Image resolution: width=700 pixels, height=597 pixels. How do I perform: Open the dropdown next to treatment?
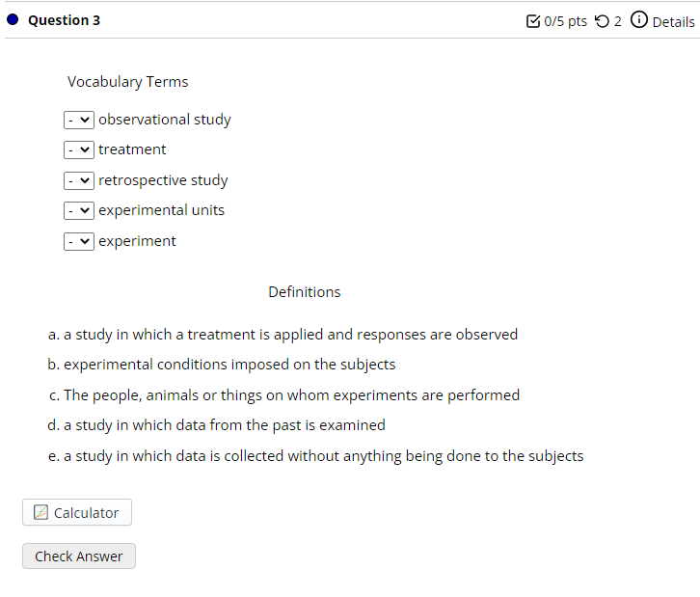(79, 149)
